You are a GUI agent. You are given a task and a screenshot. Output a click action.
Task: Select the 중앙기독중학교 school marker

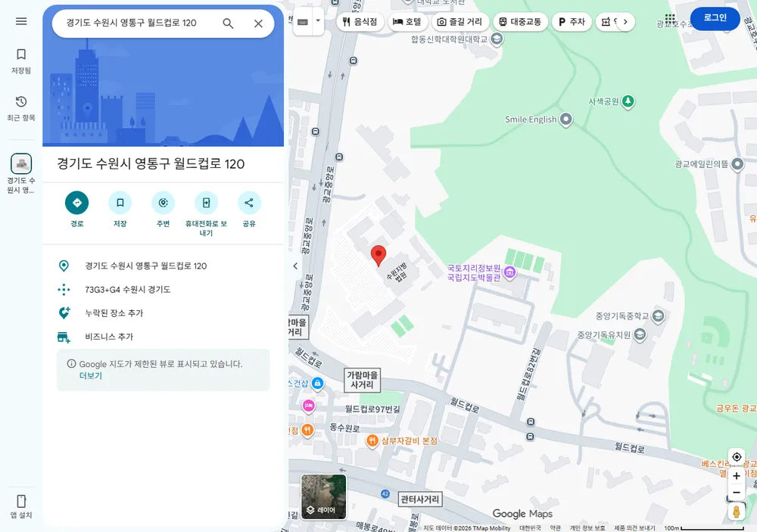(x=658, y=316)
